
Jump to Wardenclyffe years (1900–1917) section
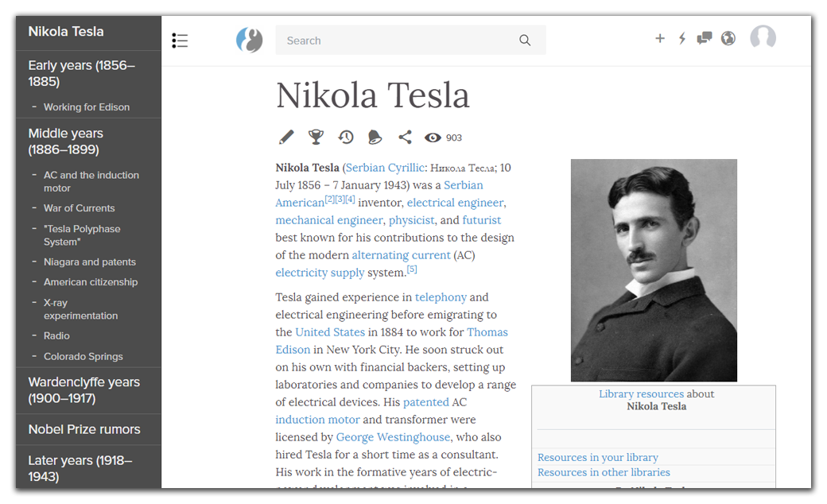point(83,390)
